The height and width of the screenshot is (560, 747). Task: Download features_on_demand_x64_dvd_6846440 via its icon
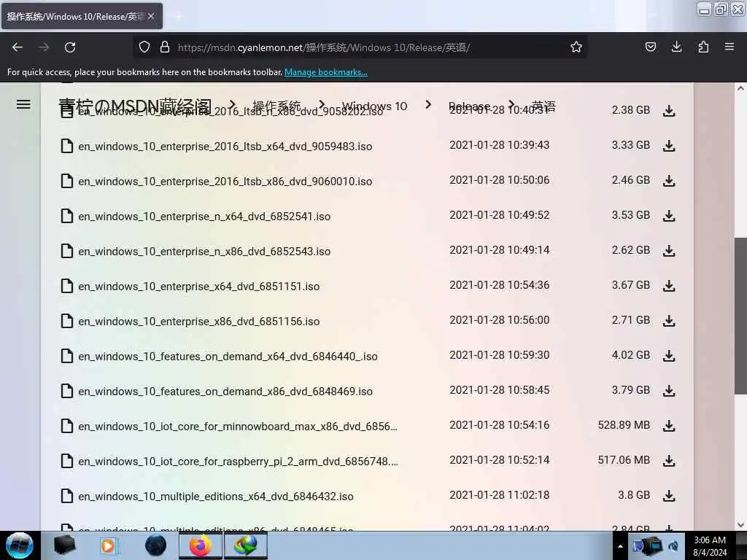(669, 356)
